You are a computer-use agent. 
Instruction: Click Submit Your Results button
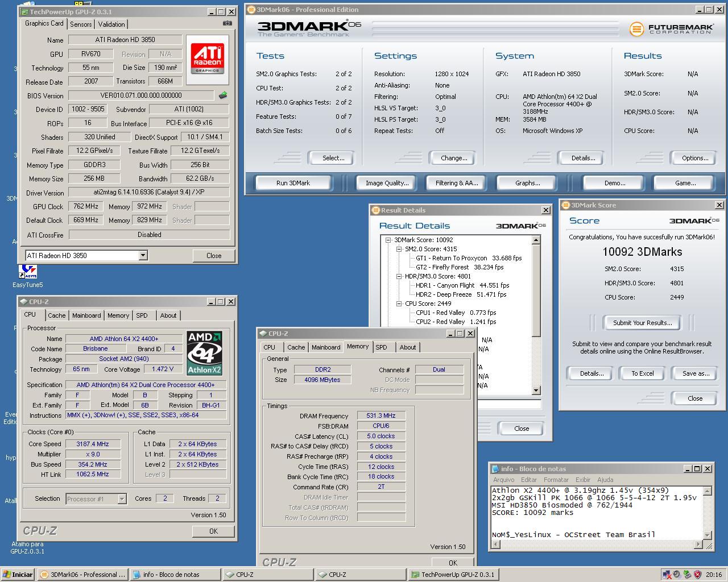642,323
